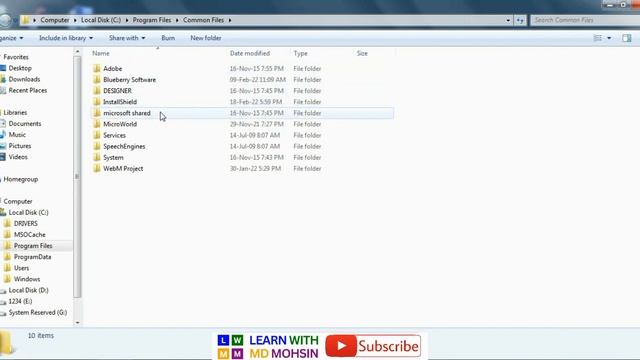
Task: Go to Computer in the breadcrumb
Action: [x=55, y=20]
